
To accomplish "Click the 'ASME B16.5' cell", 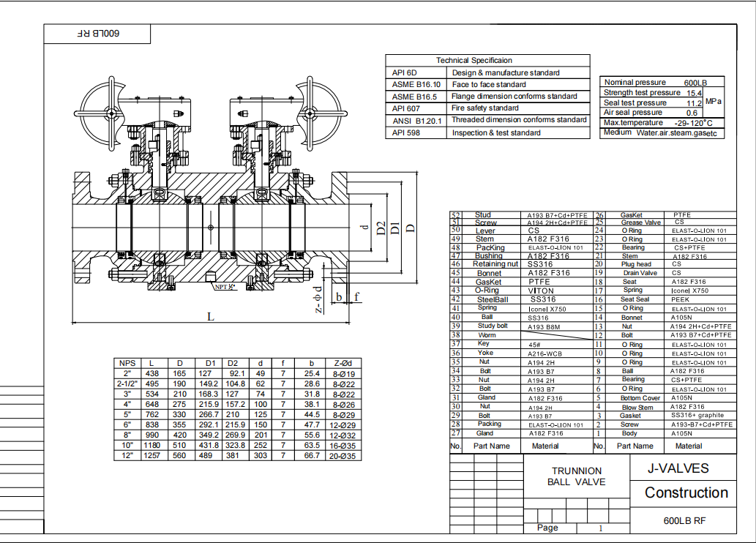I will pyautogui.click(x=414, y=97).
